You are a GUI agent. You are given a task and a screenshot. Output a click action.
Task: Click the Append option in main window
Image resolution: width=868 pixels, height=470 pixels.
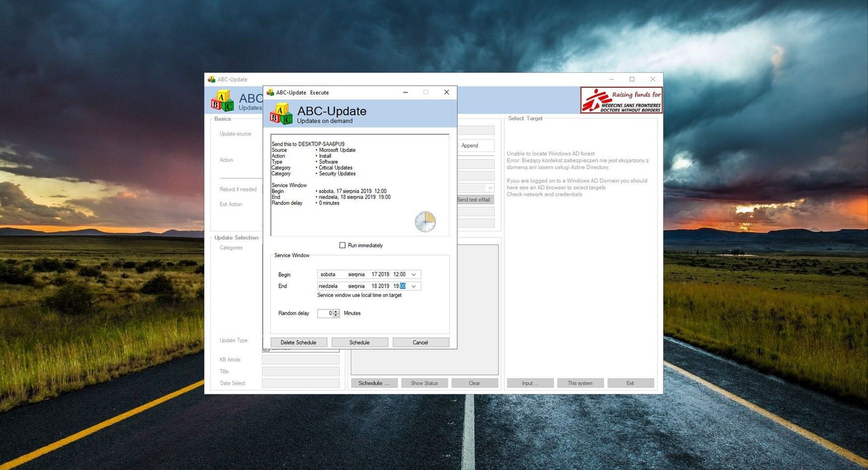click(x=469, y=146)
